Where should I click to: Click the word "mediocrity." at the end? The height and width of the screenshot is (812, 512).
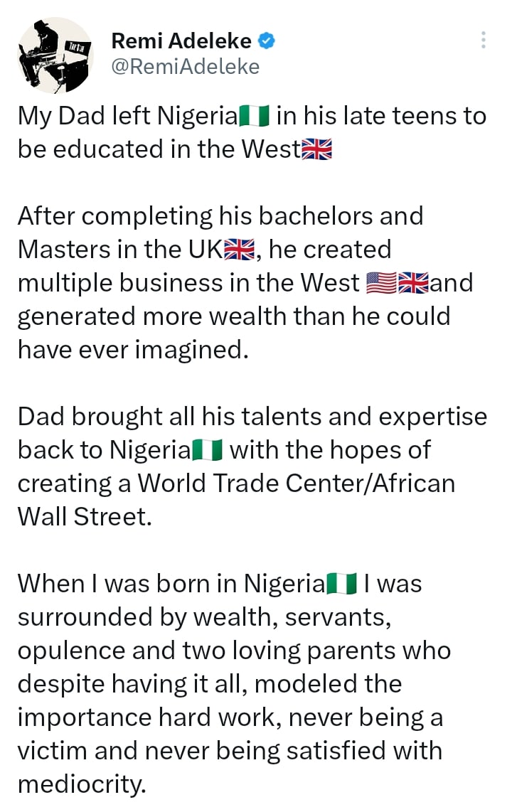pyautogui.click(x=81, y=784)
